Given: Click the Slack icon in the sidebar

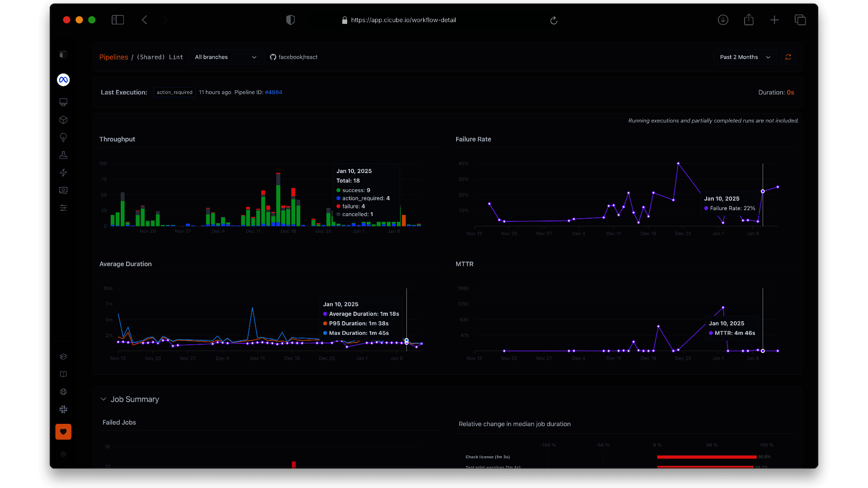Looking at the screenshot, I should click(63, 409).
